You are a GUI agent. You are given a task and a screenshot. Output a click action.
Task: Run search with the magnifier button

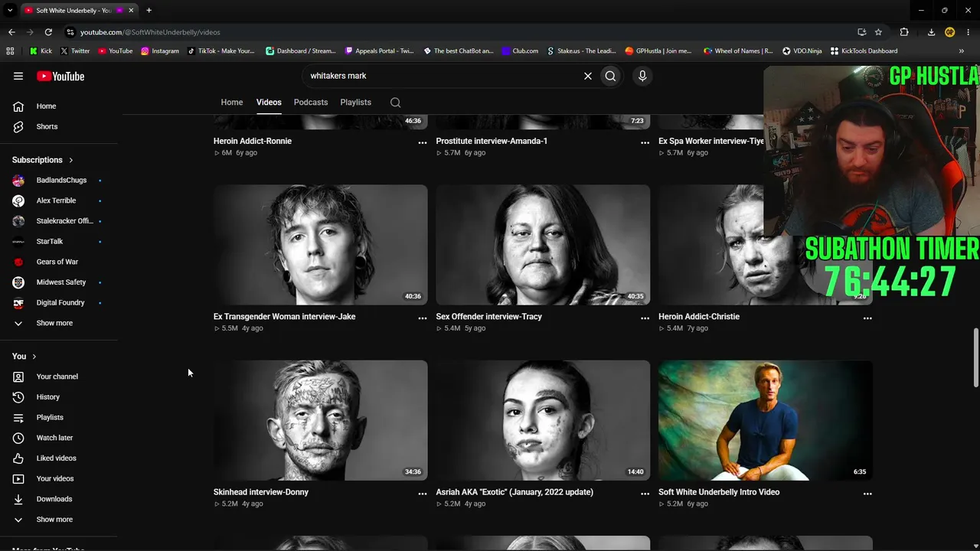point(610,76)
